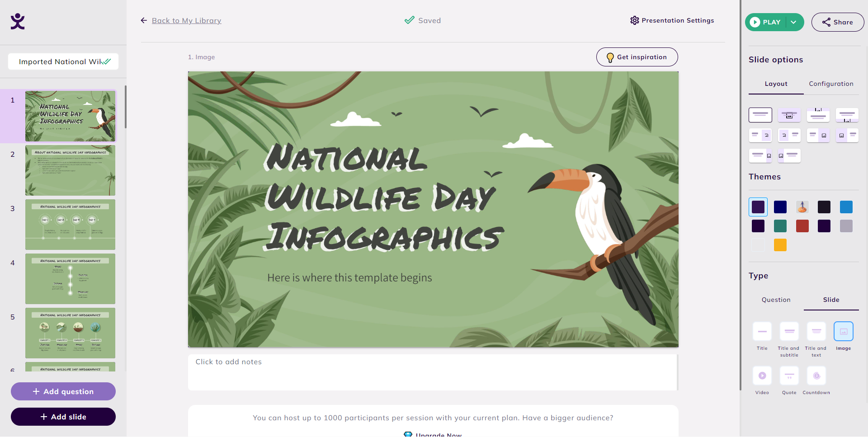Open the Get inspiration button

pos(637,57)
